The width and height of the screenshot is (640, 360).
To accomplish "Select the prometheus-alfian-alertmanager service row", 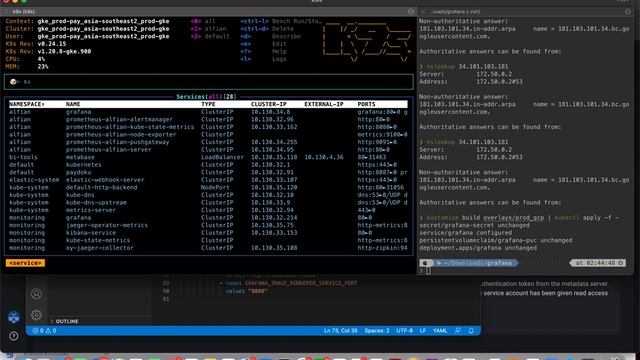I will (208, 119).
